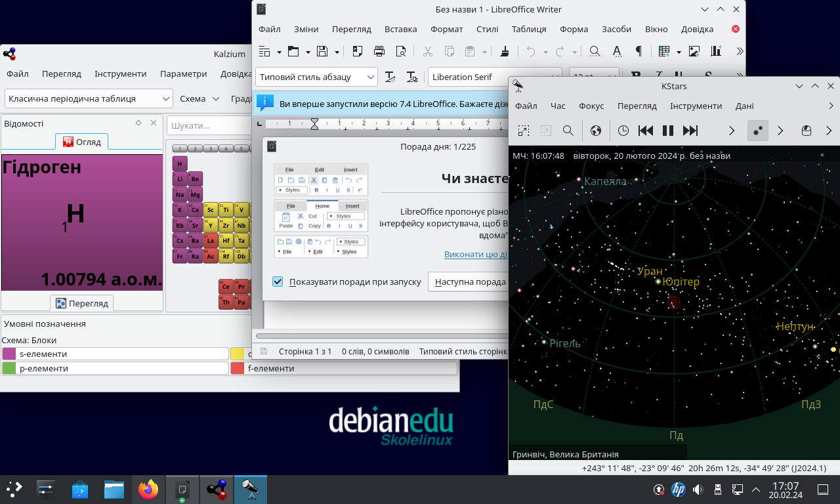Open Liberation Serif font name dropdown
Viewport: 840px width, 504px height.
(555, 77)
